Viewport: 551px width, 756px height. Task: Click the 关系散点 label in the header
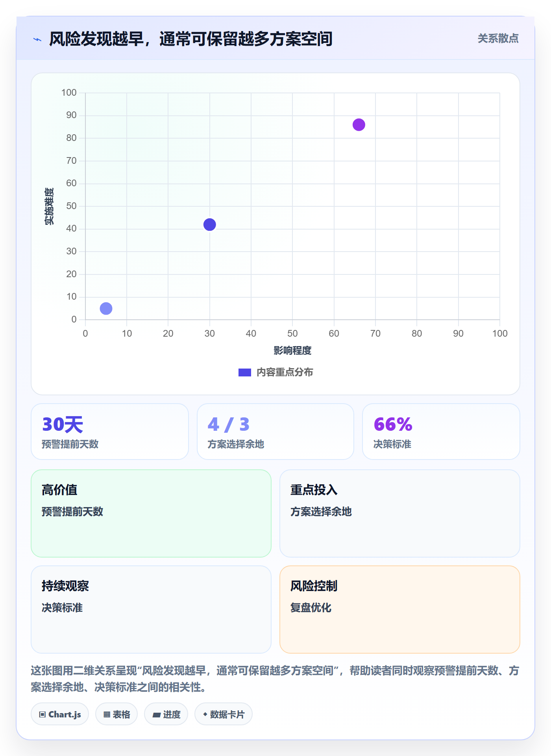(498, 39)
